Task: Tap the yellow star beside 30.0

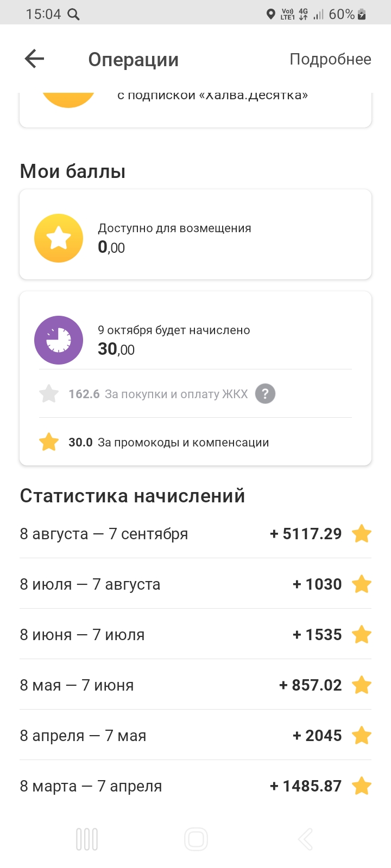Action: 49,442
